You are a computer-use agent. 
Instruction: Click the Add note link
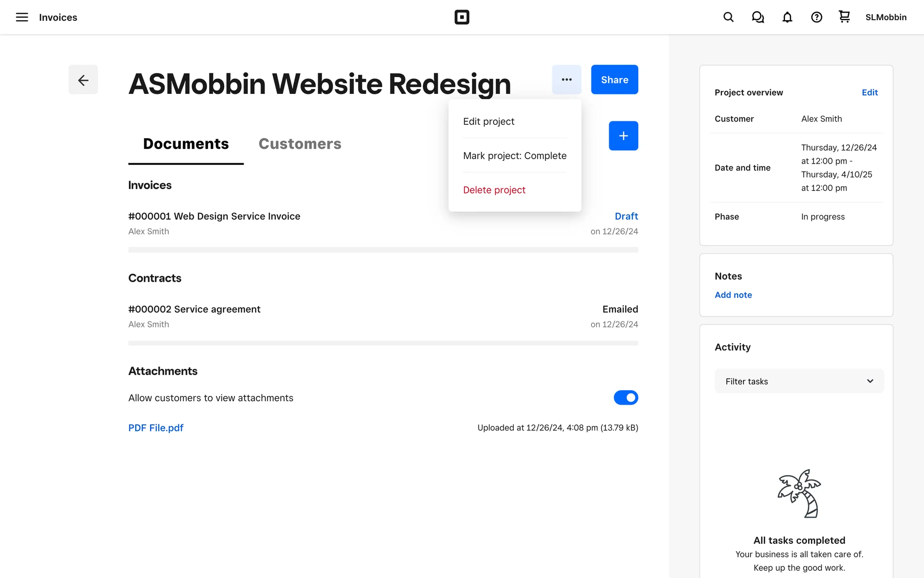coord(733,295)
